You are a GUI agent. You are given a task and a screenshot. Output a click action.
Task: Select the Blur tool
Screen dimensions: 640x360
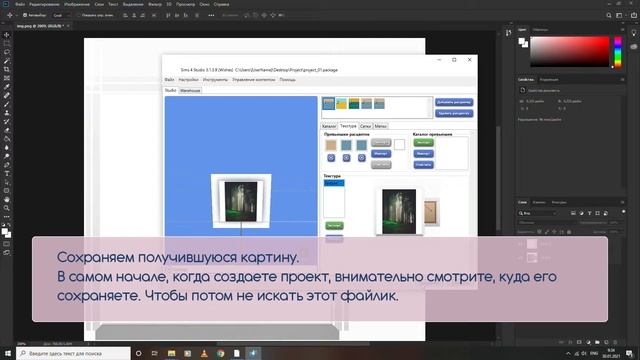coord(7,148)
